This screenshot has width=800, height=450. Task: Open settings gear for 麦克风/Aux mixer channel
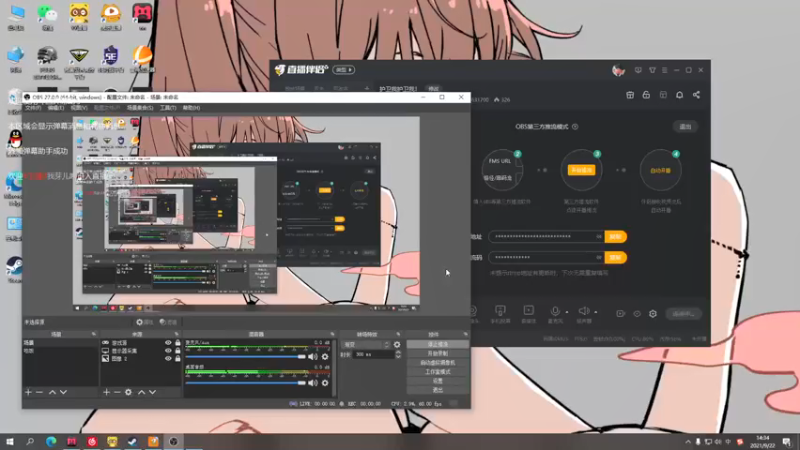tap(325, 357)
